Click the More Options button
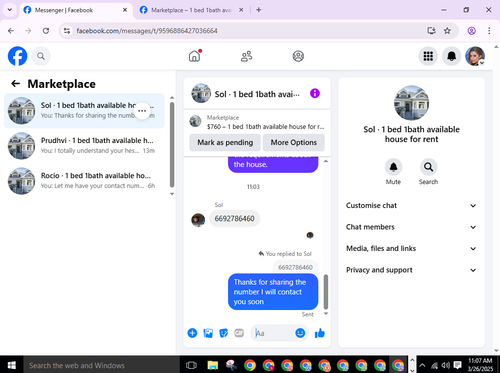Image resolution: width=500 pixels, height=373 pixels. (x=294, y=142)
